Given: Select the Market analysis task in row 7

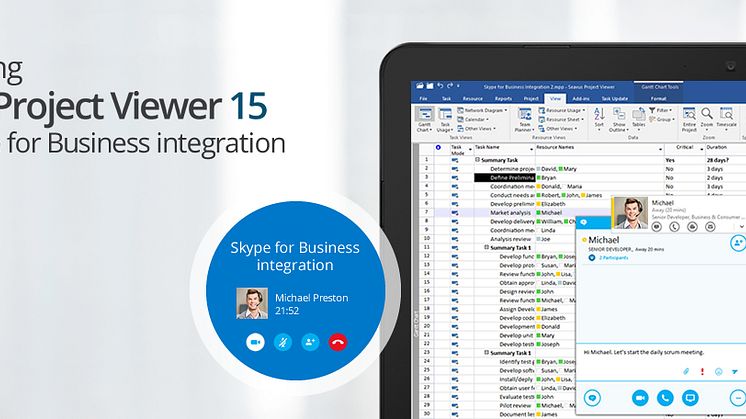Looking at the screenshot, I should [510, 213].
